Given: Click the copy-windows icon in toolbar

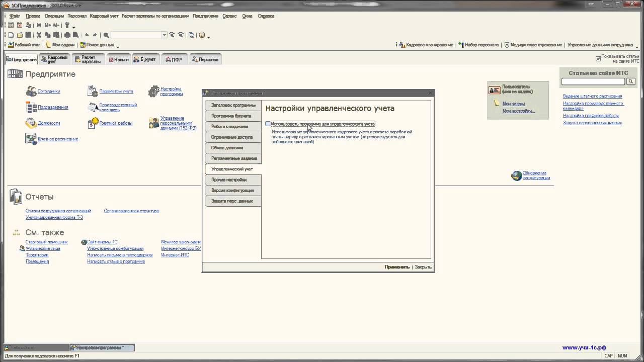Looking at the screenshot, I should click(191, 35).
